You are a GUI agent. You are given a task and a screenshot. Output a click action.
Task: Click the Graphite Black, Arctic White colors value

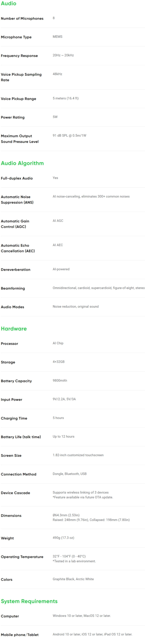73,579
